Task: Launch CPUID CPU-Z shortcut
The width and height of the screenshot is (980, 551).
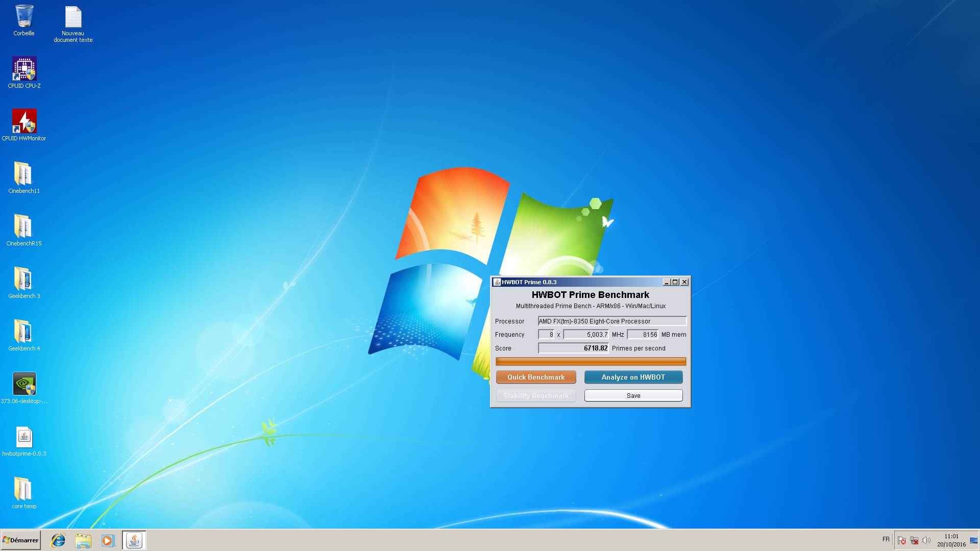Action: pyautogui.click(x=24, y=72)
